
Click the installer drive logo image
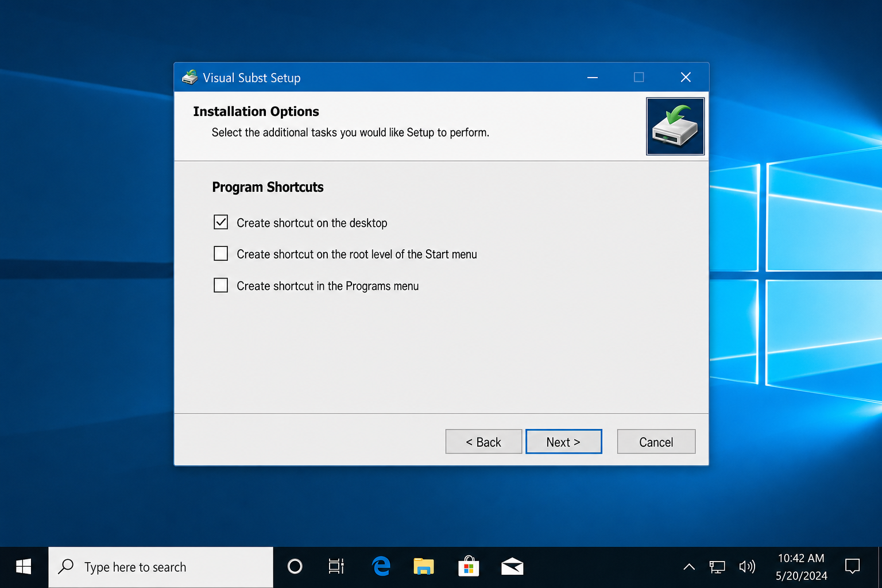(675, 126)
